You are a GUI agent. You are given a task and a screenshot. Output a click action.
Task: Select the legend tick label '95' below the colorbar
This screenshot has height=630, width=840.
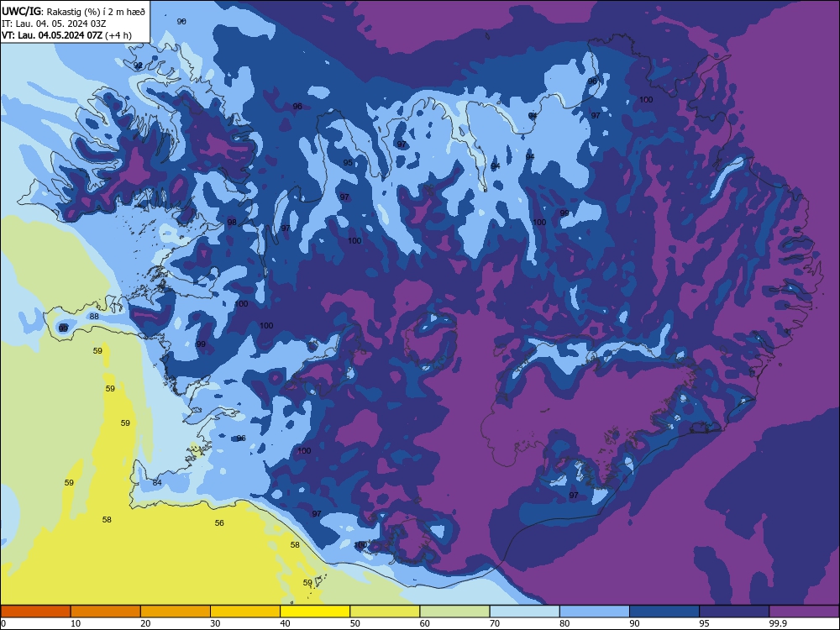[x=705, y=623]
